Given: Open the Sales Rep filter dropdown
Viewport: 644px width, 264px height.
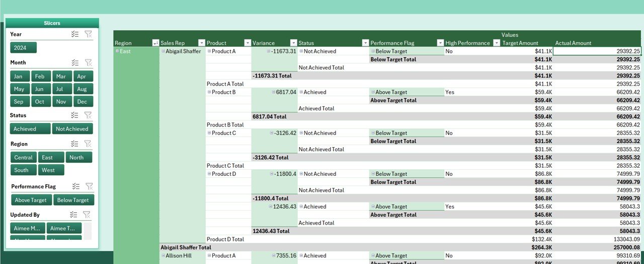Looking at the screenshot, I should point(202,43).
